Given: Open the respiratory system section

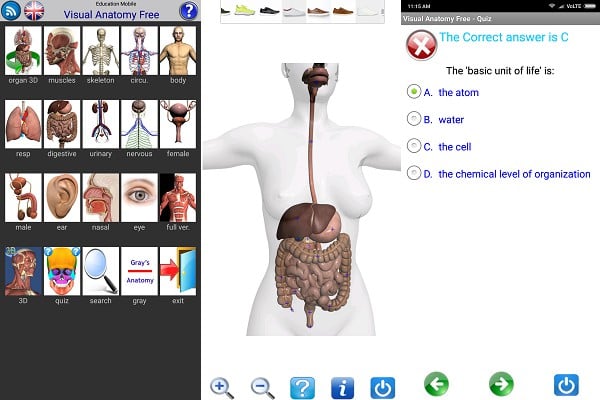Looking at the screenshot, I should point(23,124).
